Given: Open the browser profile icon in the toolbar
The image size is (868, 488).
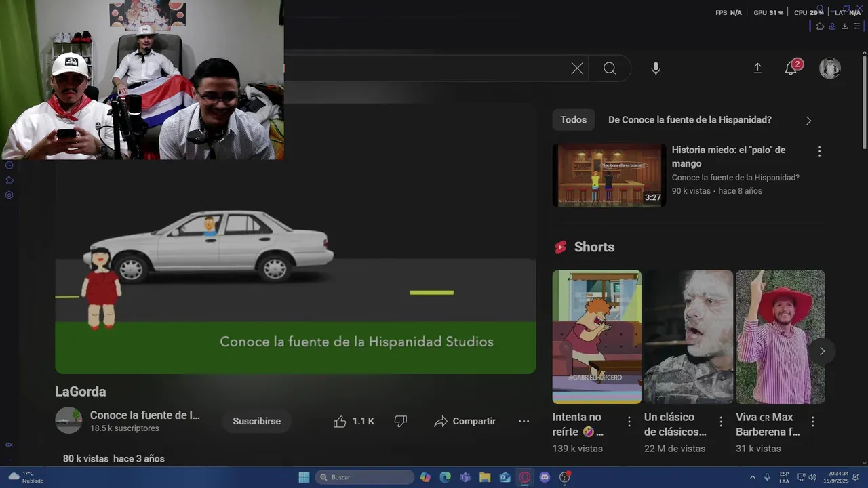Looking at the screenshot, I should 832,26.
